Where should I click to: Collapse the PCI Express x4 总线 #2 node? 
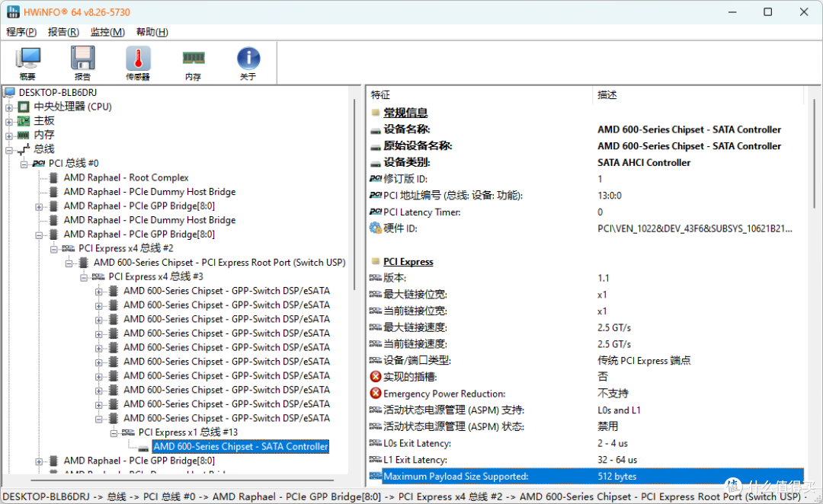tap(53, 249)
